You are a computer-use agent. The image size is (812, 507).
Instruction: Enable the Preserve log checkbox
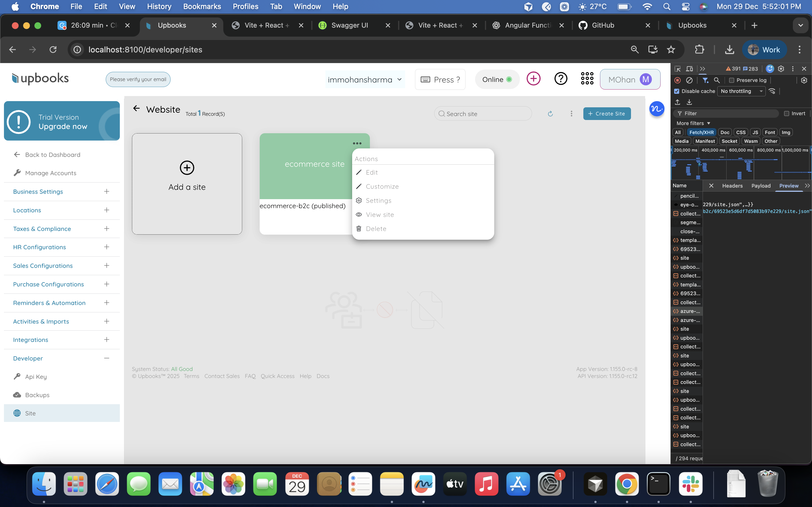(731, 80)
